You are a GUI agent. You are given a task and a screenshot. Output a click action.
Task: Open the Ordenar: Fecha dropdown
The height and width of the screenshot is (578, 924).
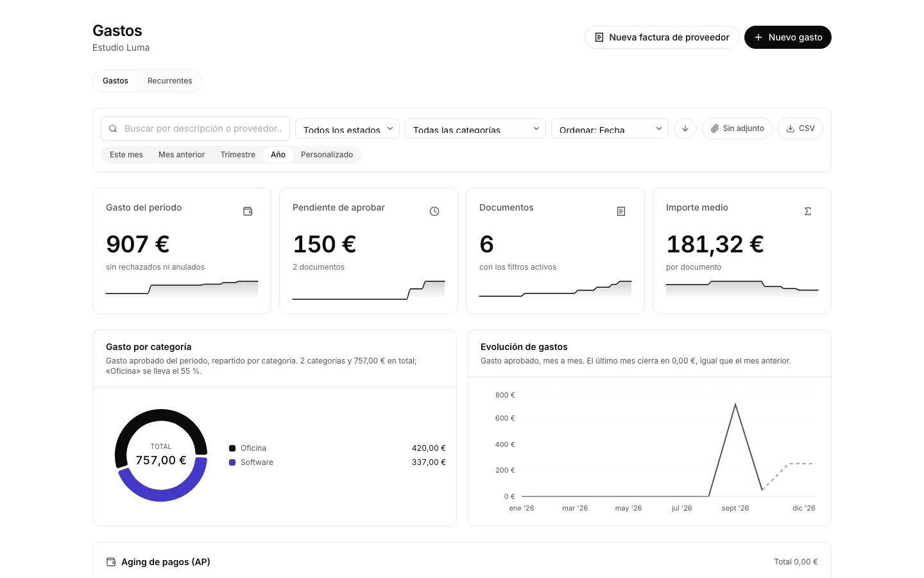tap(610, 128)
